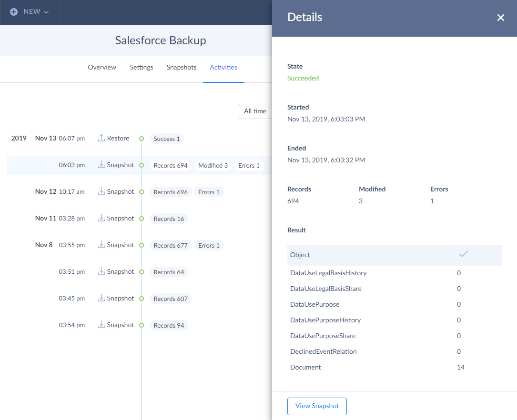Select the 03:55 pm snapshot timeline marker

(x=142, y=245)
